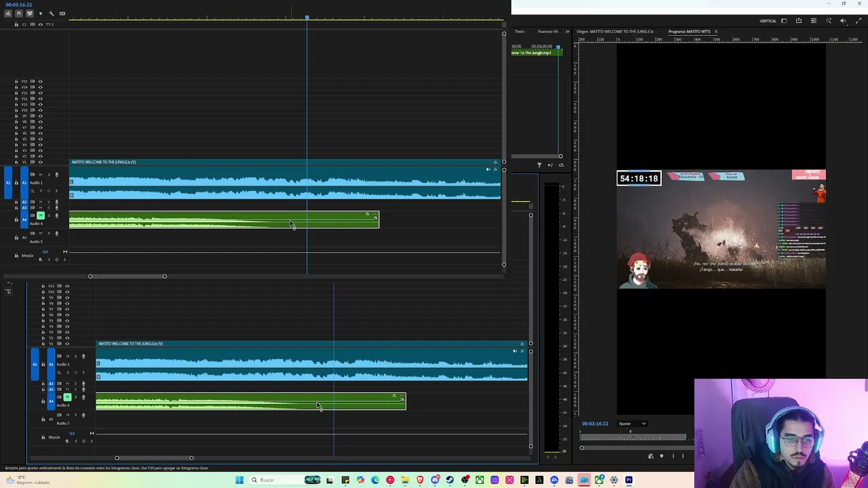
Task: Toggle the Snap magnet icon in the upper timeline toolbar
Action: pyautogui.click(x=18, y=14)
